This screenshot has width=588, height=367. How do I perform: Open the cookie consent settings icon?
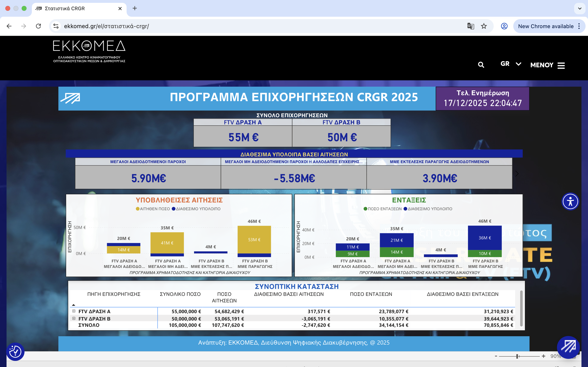tap(15, 351)
